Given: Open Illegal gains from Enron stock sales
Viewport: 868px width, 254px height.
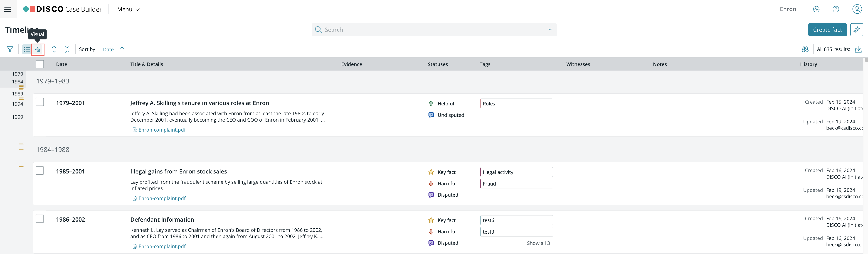Looking at the screenshot, I should click(x=179, y=171).
